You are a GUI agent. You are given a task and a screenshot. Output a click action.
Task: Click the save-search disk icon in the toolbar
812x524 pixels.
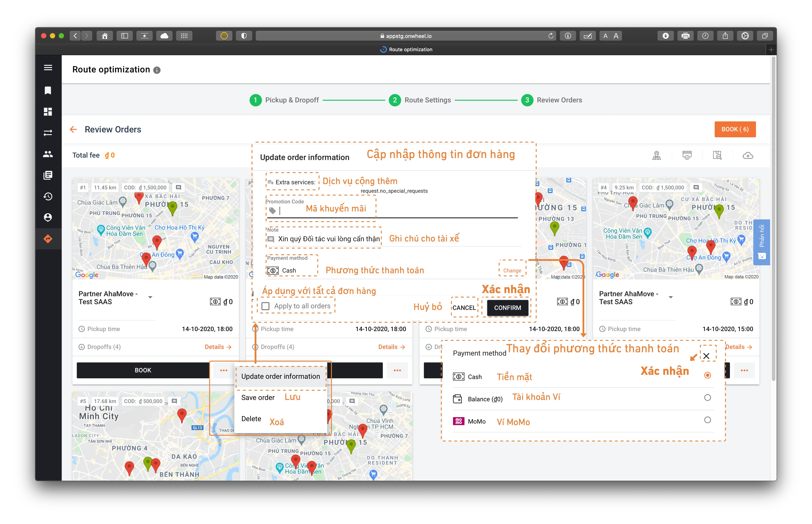[717, 155]
